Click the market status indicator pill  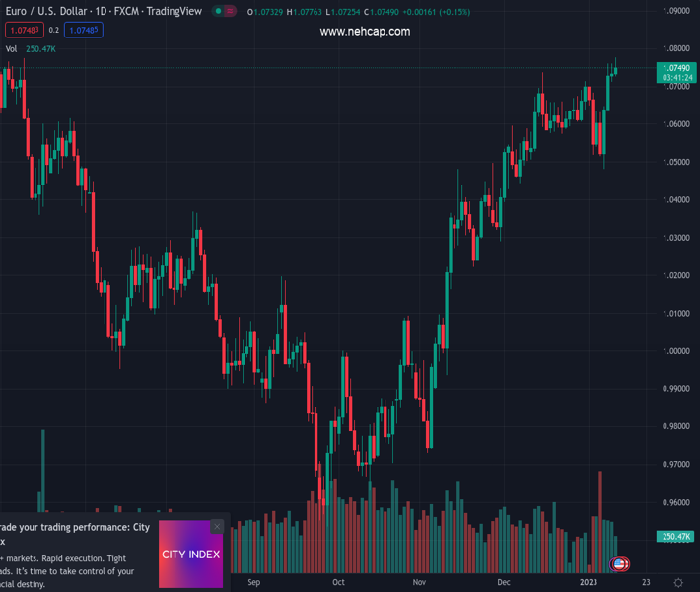coord(225,12)
